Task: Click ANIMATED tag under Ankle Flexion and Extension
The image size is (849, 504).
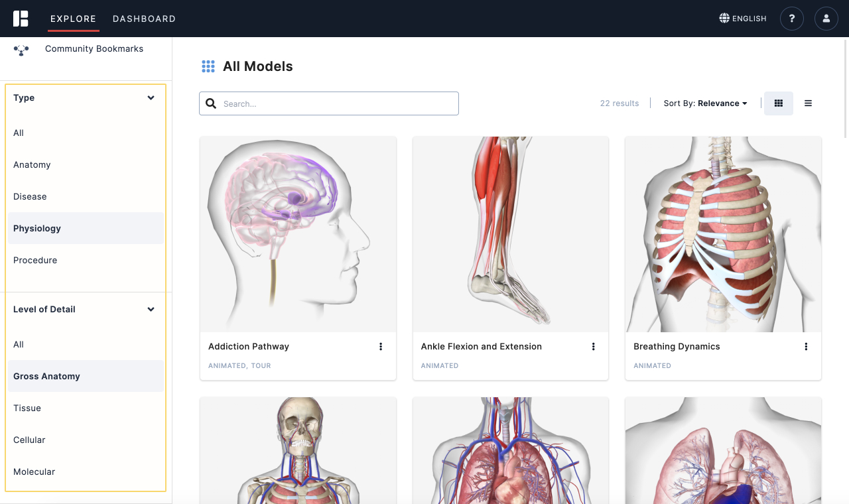Action: pyautogui.click(x=440, y=365)
